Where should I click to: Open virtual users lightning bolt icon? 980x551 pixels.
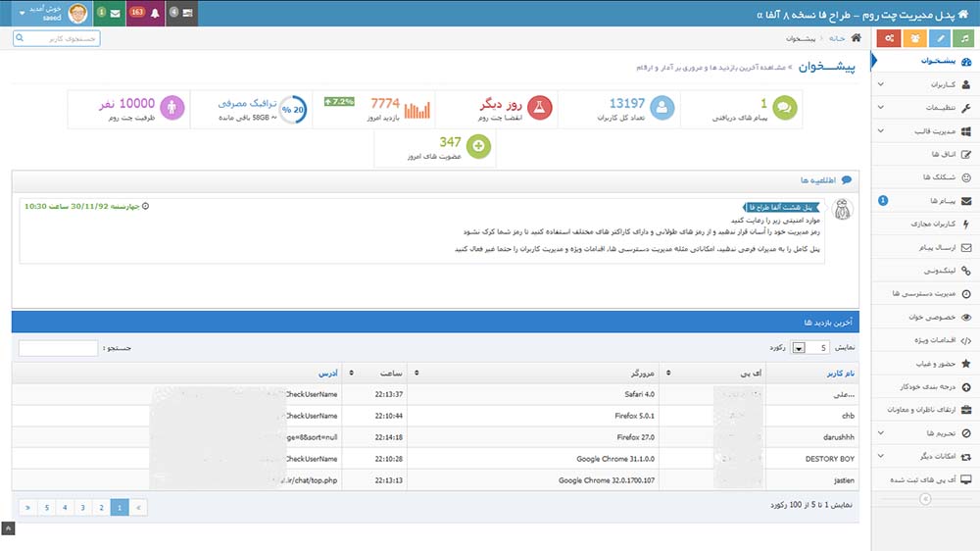coord(966,224)
